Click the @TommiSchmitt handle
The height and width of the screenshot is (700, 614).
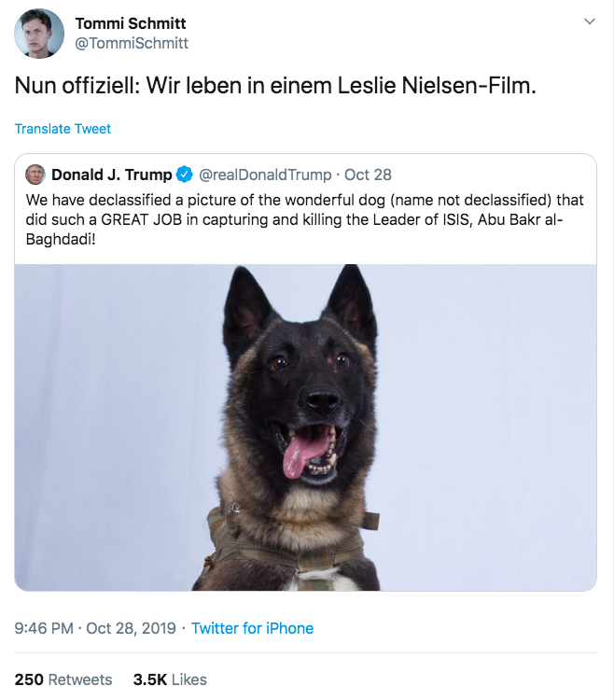[x=132, y=43]
